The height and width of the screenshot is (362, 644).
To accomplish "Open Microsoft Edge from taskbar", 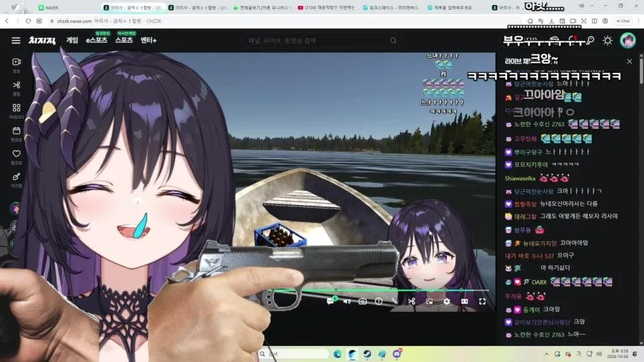I will [x=337, y=354].
